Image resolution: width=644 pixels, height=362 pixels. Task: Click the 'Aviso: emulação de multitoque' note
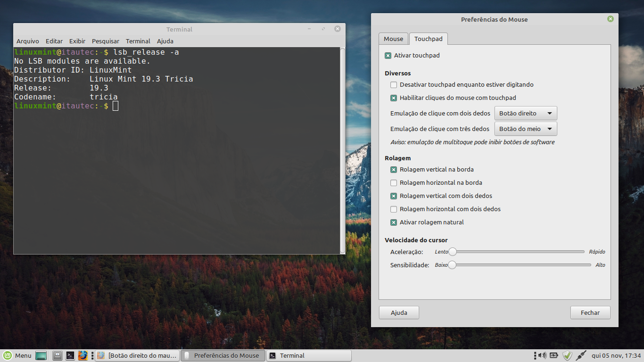[x=472, y=142]
